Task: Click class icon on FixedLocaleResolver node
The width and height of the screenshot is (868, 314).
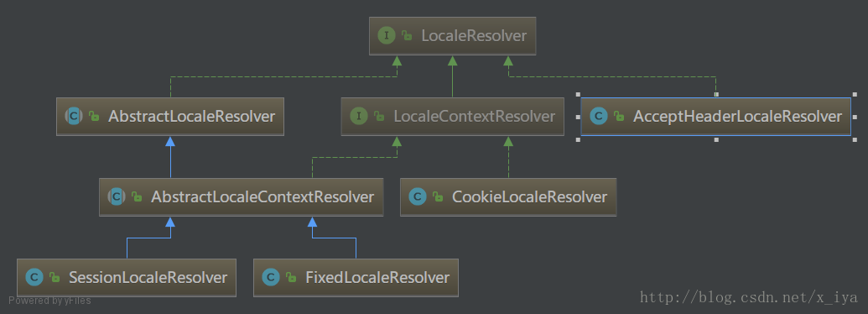Action: pos(271,277)
